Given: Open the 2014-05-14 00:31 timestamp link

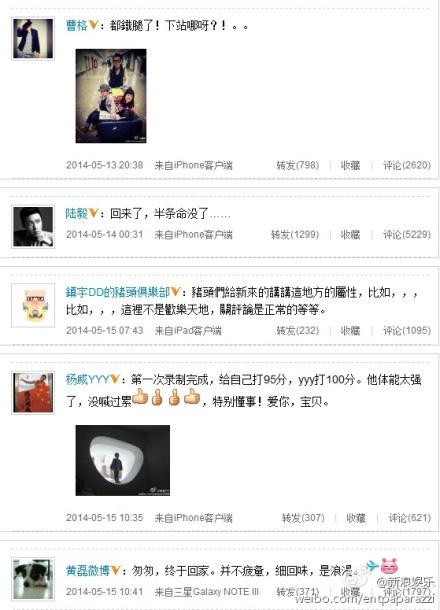Looking at the screenshot, I should pyautogui.click(x=105, y=235).
